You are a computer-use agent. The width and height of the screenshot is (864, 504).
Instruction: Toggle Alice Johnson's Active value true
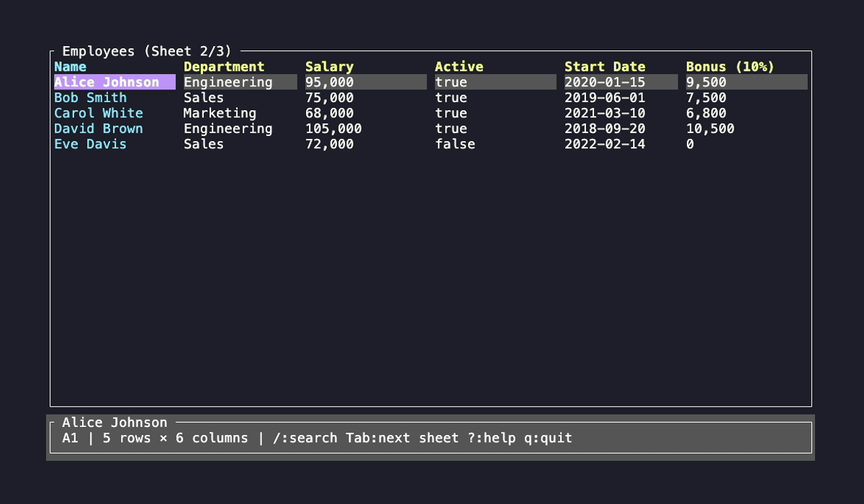[x=451, y=81]
